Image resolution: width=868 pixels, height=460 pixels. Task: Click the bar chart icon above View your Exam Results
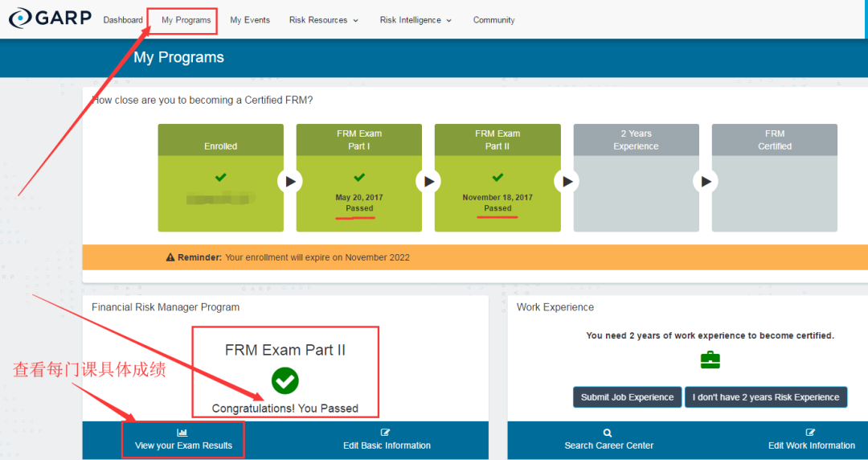point(182,433)
